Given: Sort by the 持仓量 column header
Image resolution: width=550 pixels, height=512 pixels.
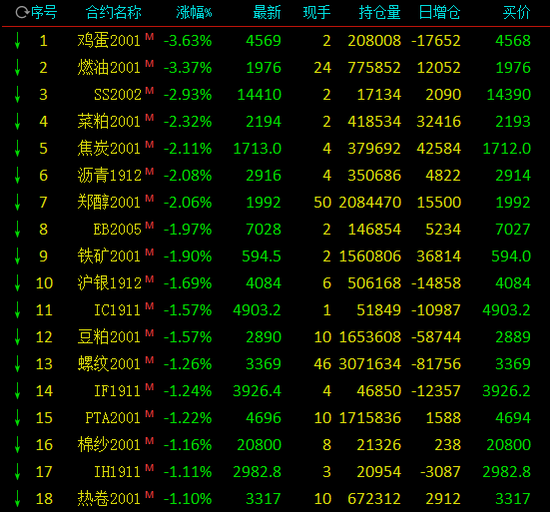Looking at the screenshot, I should click(380, 13).
